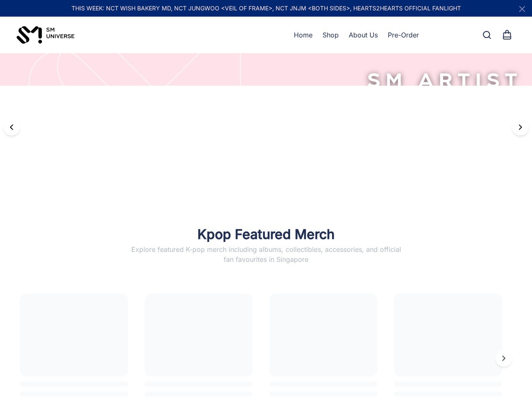Open the Shop menu item
The width and height of the screenshot is (532, 399).
tap(330, 35)
